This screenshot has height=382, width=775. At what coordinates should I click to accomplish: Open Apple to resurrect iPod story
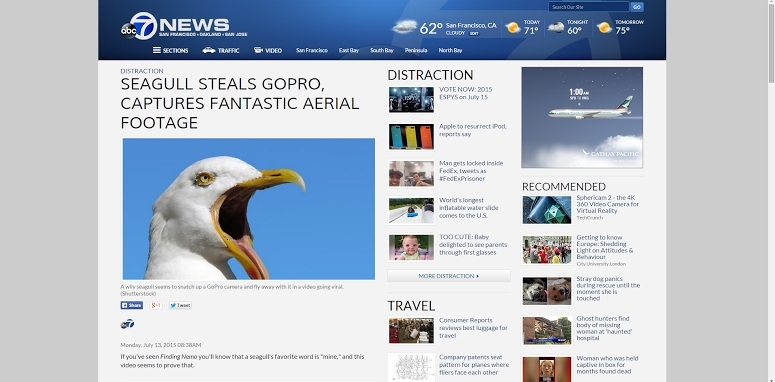[473, 130]
